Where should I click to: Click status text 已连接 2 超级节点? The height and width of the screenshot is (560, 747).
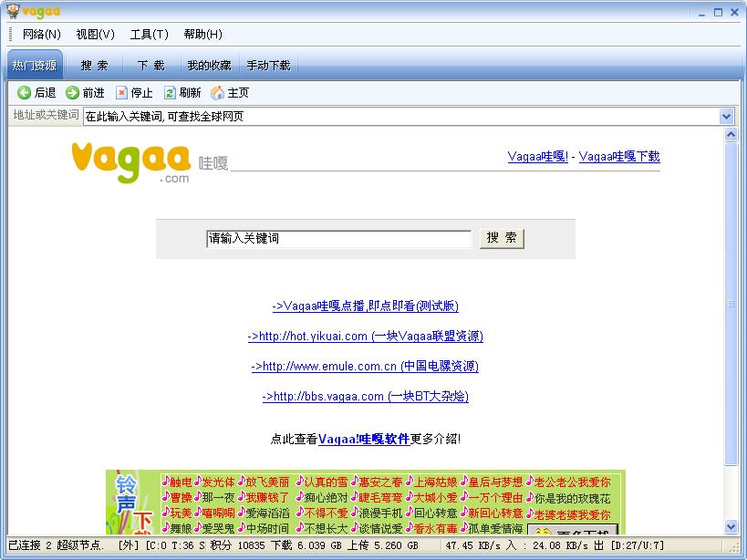[x=57, y=545]
